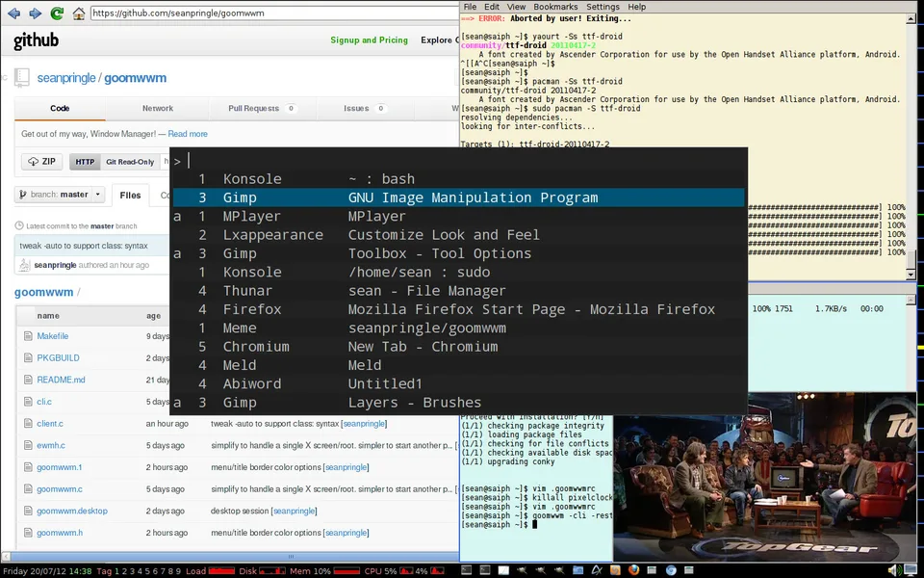
Task: Follow the Read more link
Action: click(188, 134)
